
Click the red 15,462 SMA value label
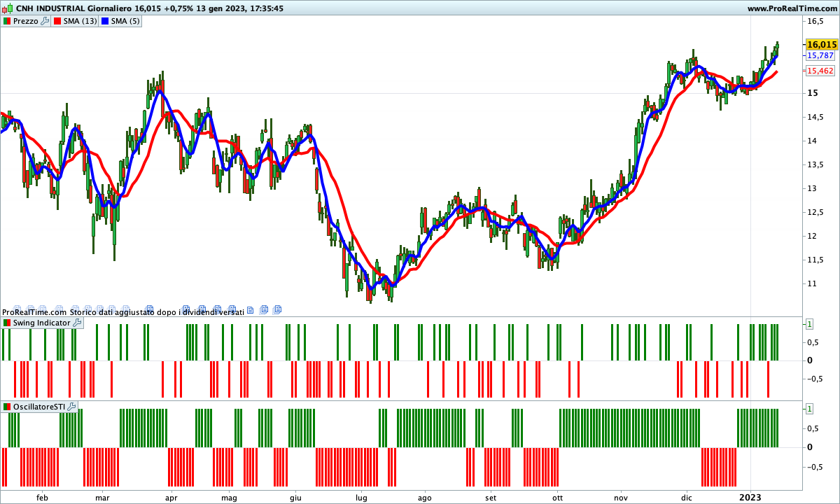[820, 71]
